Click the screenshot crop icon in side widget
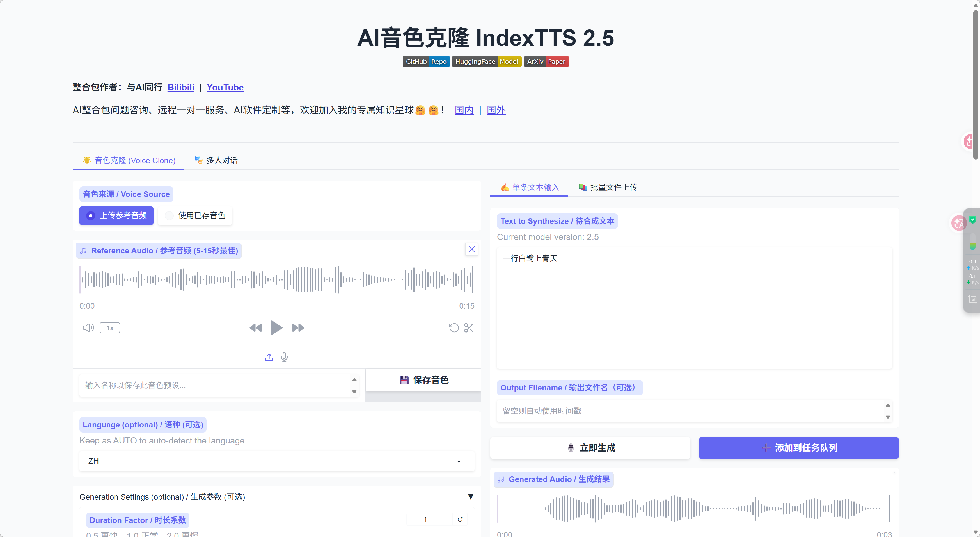The width and height of the screenshot is (980, 537). click(972, 299)
